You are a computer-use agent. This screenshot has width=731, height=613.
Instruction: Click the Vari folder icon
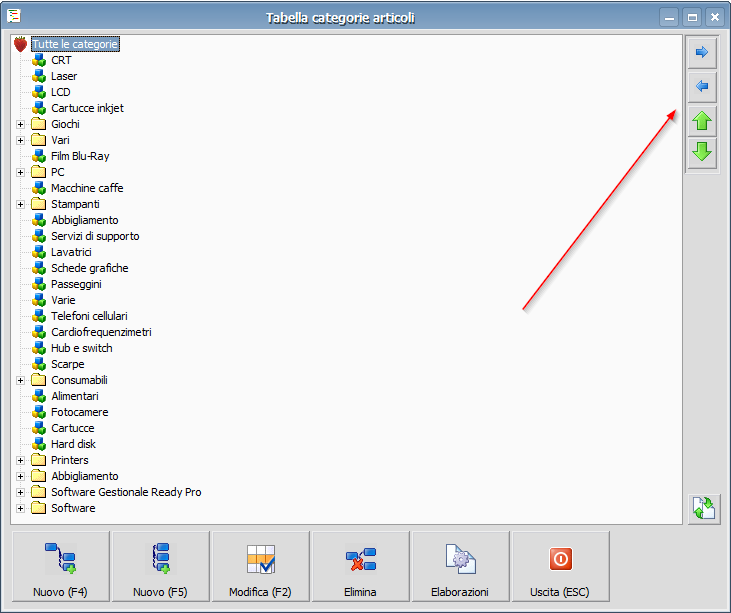(39, 140)
